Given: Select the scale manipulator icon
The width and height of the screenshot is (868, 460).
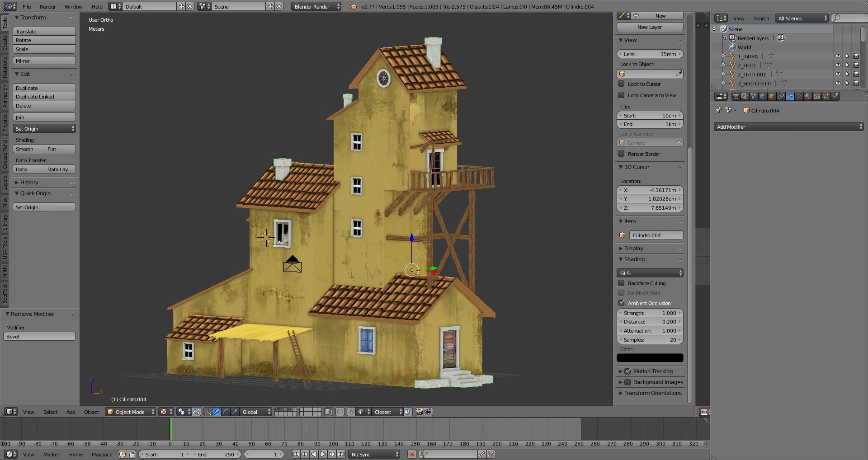Looking at the screenshot, I should coord(235,412).
